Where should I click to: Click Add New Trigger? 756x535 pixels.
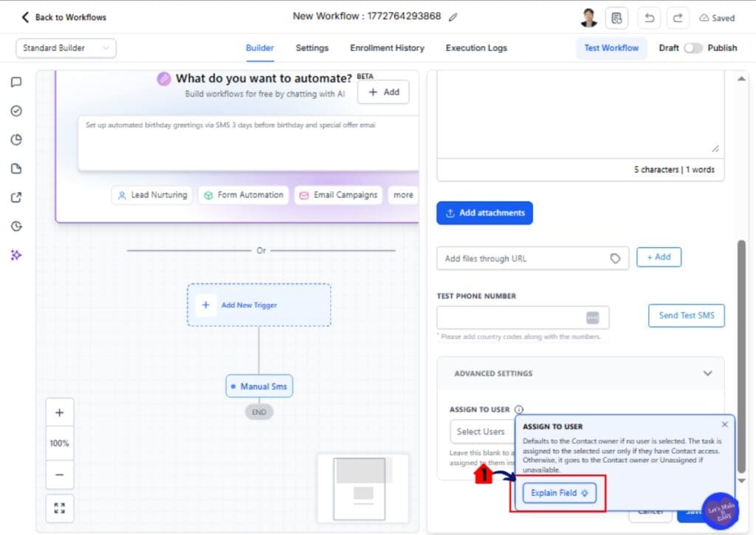click(x=259, y=305)
